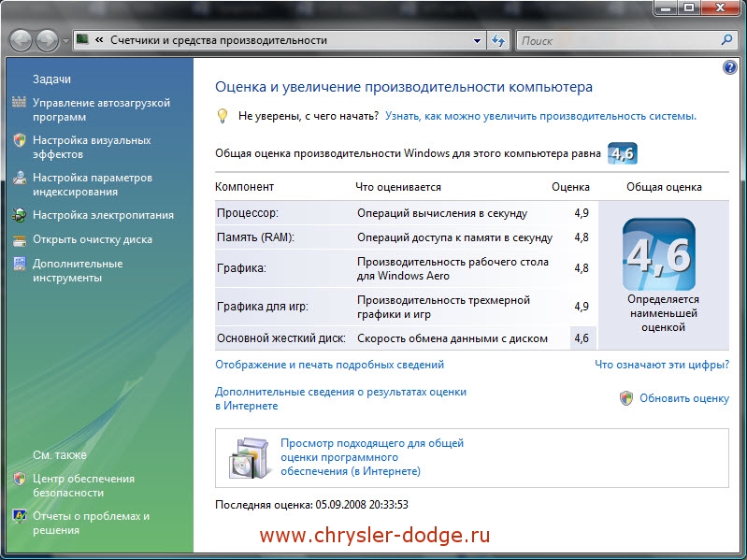
Task: Click the Процессор score 4,9
Action: pos(582,213)
